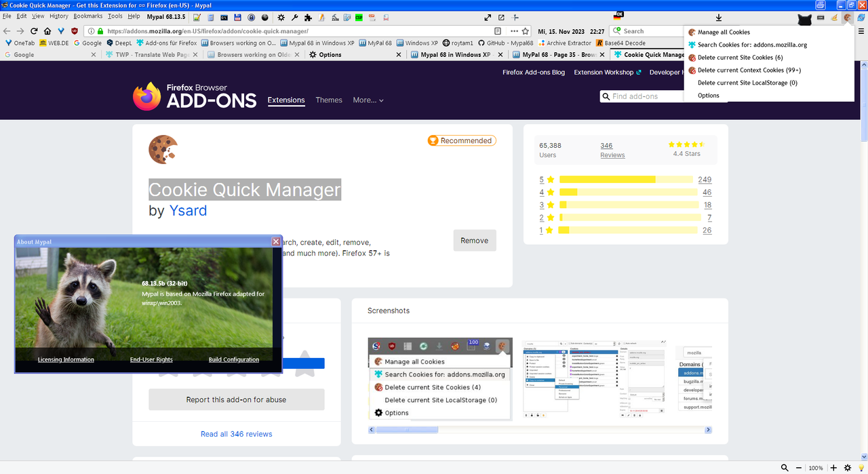The image size is (868, 474).
Task: Open the More... dropdown on add-ons header
Action: click(368, 100)
